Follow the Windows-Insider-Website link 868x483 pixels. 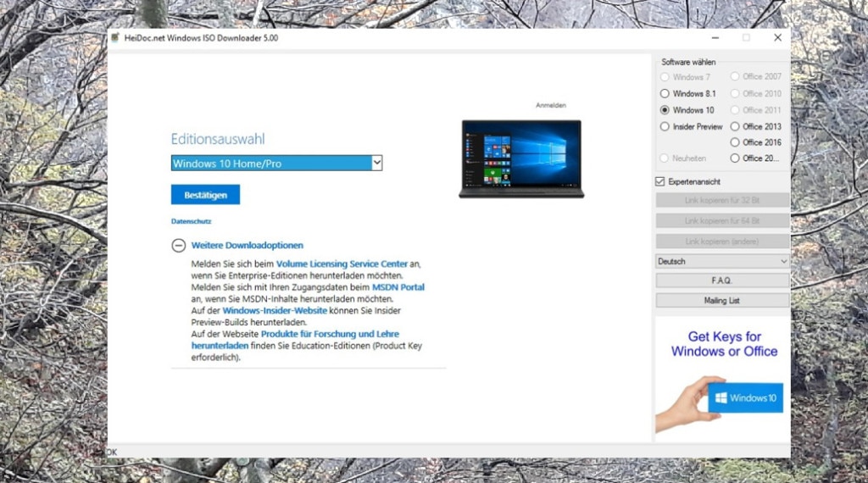[x=275, y=311]
